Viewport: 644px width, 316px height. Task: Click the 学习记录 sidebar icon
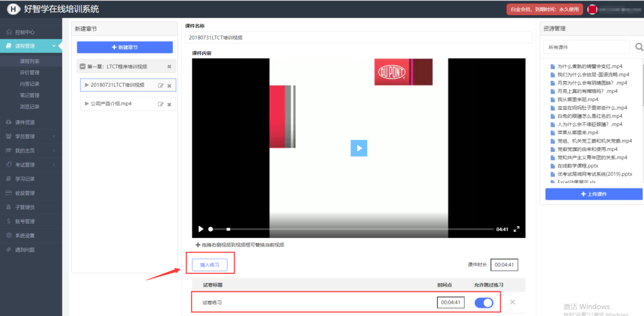pyautogui.click(x=9, y=179)
